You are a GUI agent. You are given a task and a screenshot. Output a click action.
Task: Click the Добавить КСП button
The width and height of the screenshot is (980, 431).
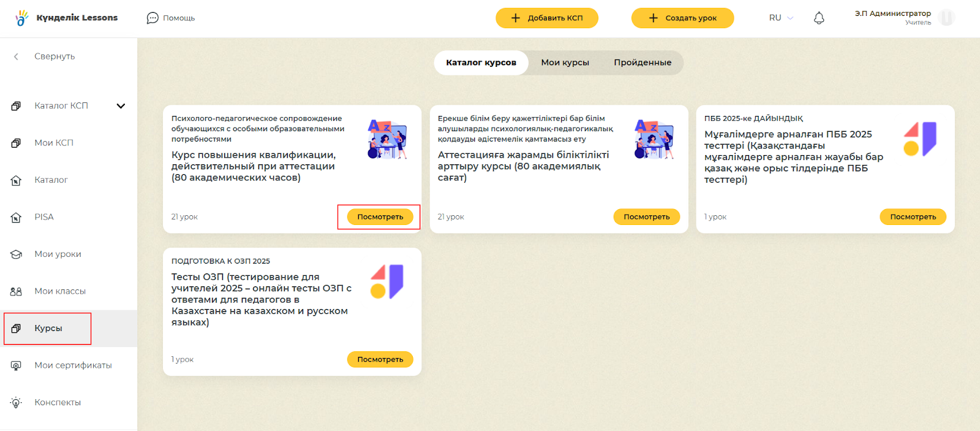point(546,18)
